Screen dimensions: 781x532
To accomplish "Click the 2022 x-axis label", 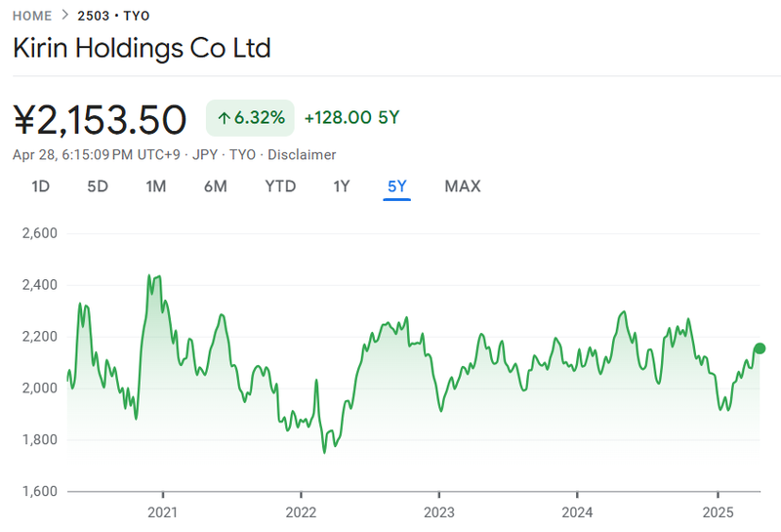I will tap(301, 512).
